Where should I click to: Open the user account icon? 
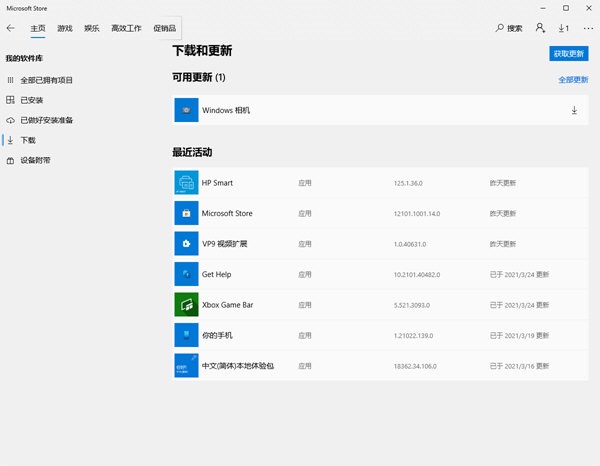pos(540,28)
